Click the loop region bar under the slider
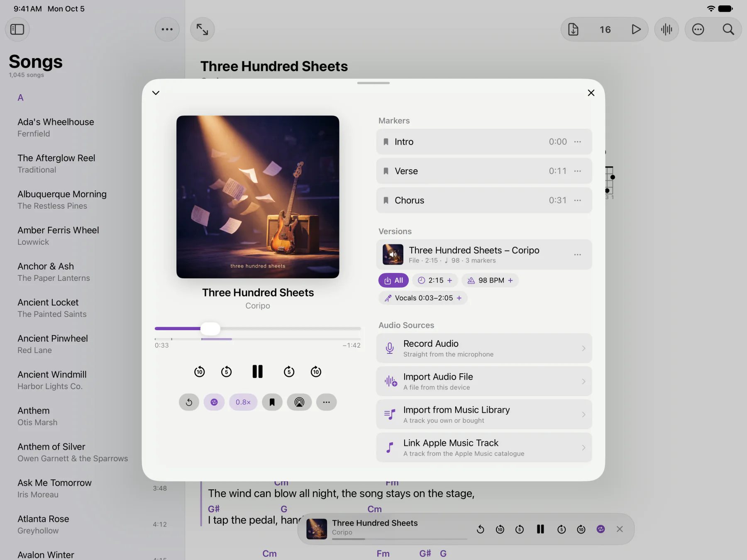Image resolution: width=747 pixels, height=560 pixels. click(x=217, y=339)
